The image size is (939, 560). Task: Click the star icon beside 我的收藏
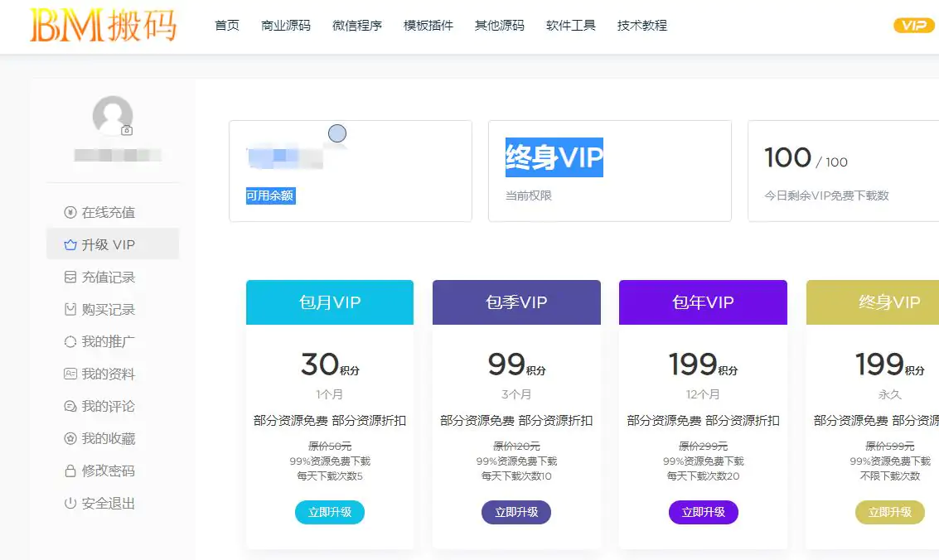point(70,438)
